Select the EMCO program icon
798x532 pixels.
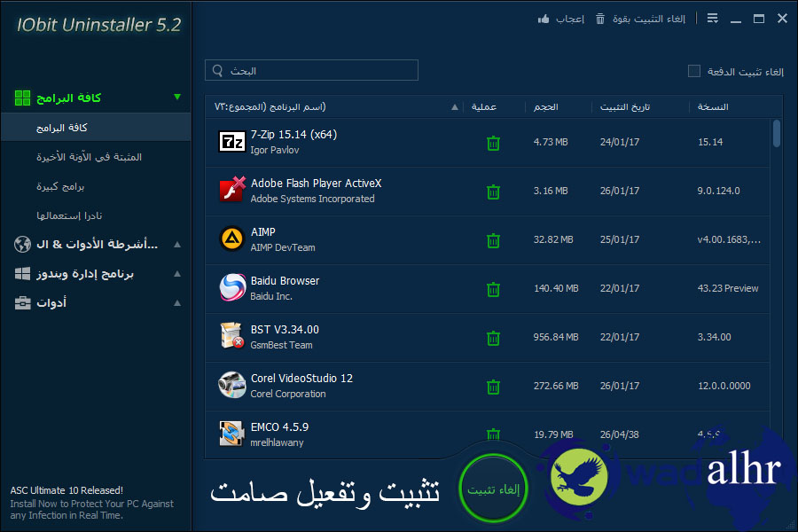231,434
